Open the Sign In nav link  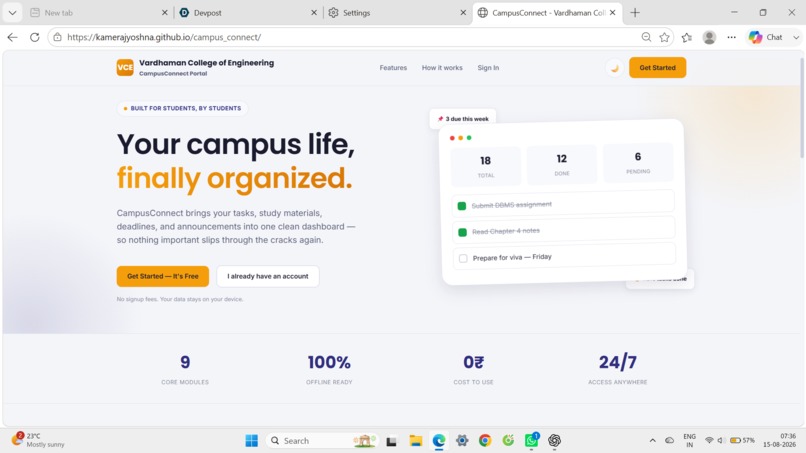(x=488, y=68)
